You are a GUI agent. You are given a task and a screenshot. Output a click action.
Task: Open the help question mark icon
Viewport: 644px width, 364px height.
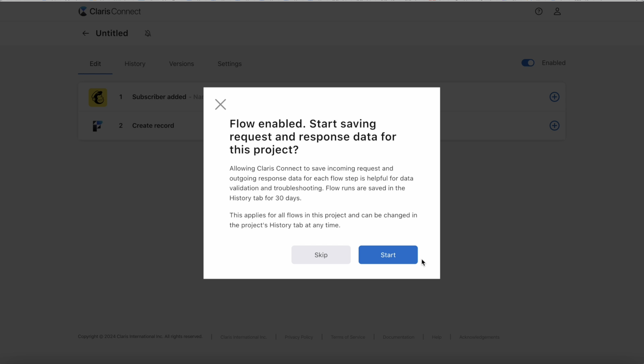pos(539,11)
